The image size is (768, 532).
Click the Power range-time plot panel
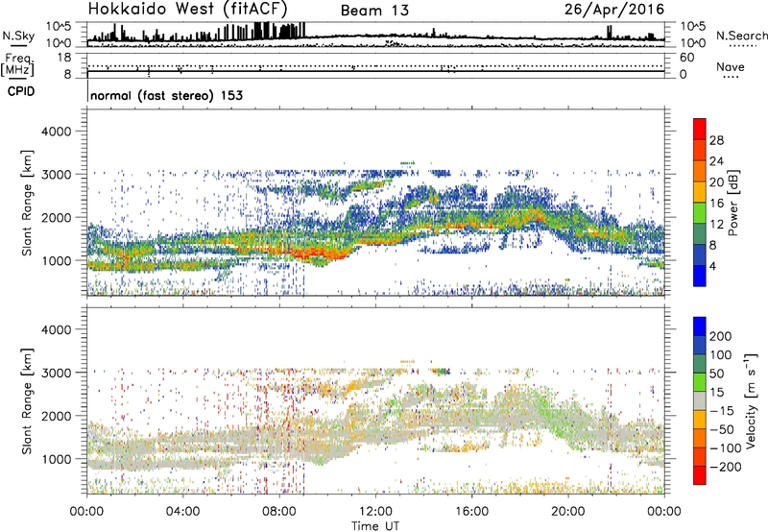pos(375,203)
